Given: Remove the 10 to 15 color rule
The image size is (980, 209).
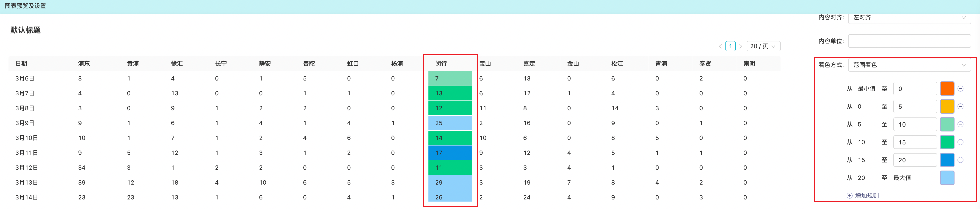Looking at the screenshot, I should [x=960, y=142].
